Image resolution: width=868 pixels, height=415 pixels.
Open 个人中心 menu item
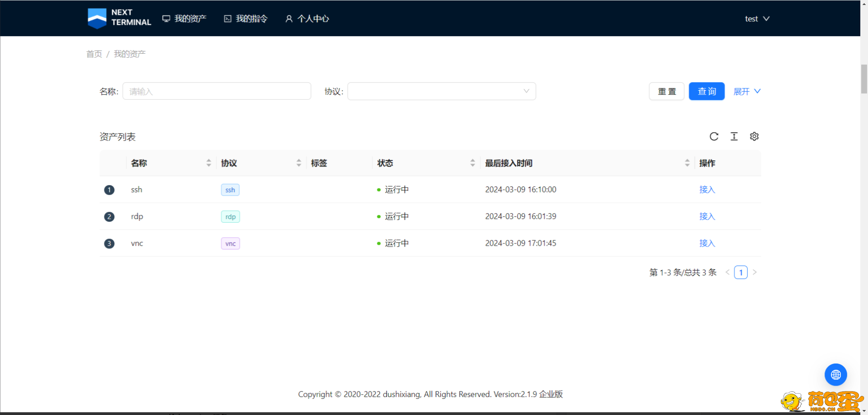click(x=307, y=19)
